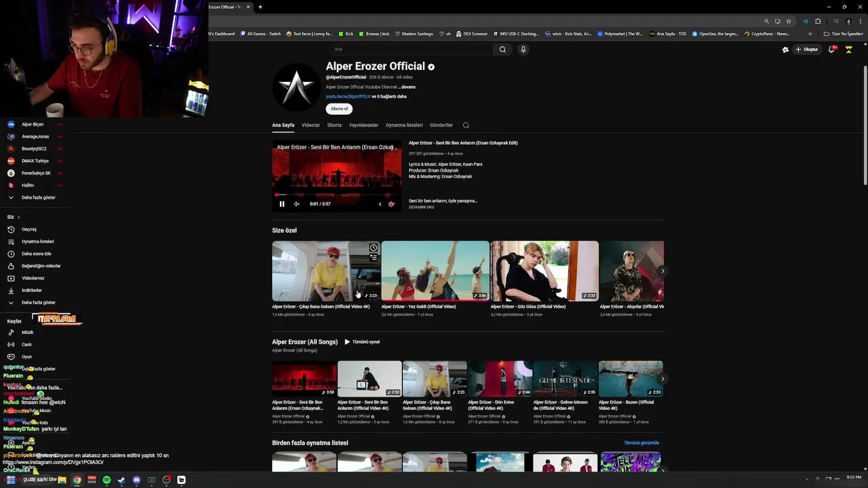Next arrow in Size özel carousel
Screen dimensions: 868x488
click(x=663, y=271)
